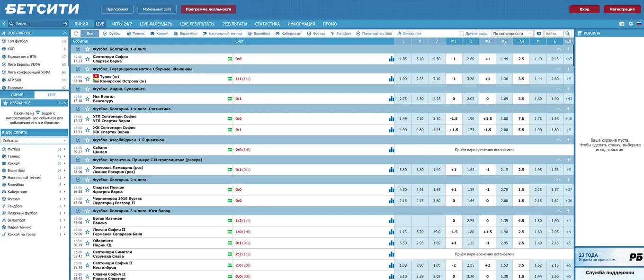The width and height of the screenshot is (644, 280).
Task: Click the Служба поддержки button
Action: pyautogui.click(x=609, y=272)
